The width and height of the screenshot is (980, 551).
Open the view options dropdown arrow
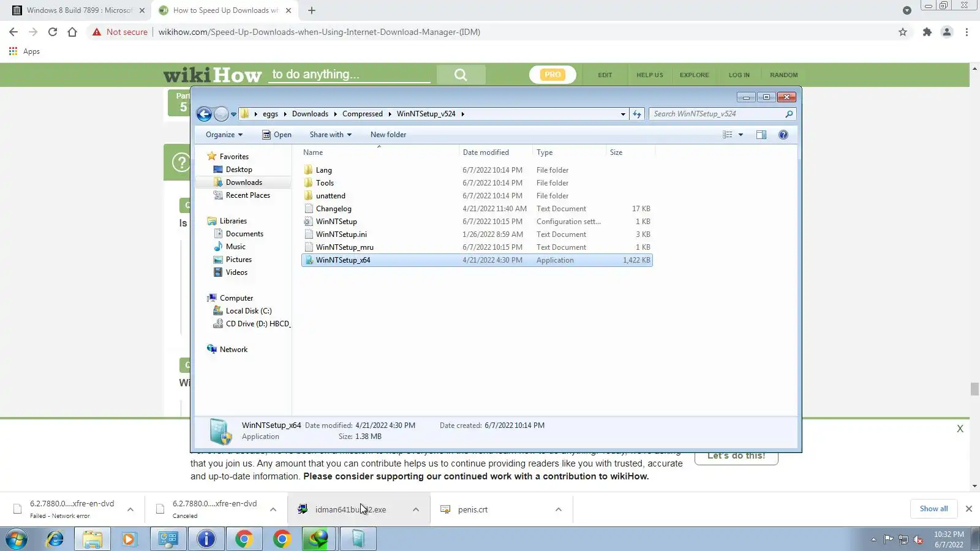pyautogui.click(x=741, y=135)
